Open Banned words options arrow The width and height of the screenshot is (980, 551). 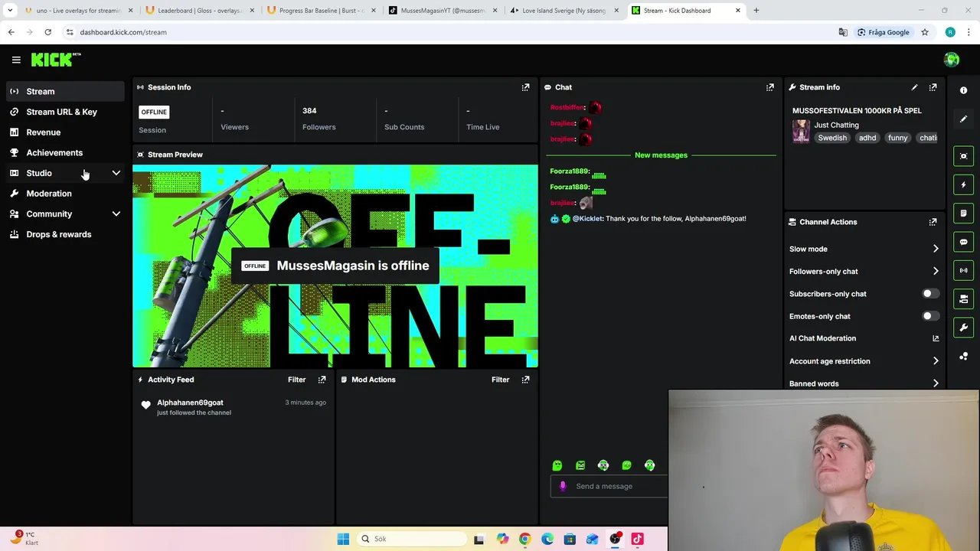(936, 383)
